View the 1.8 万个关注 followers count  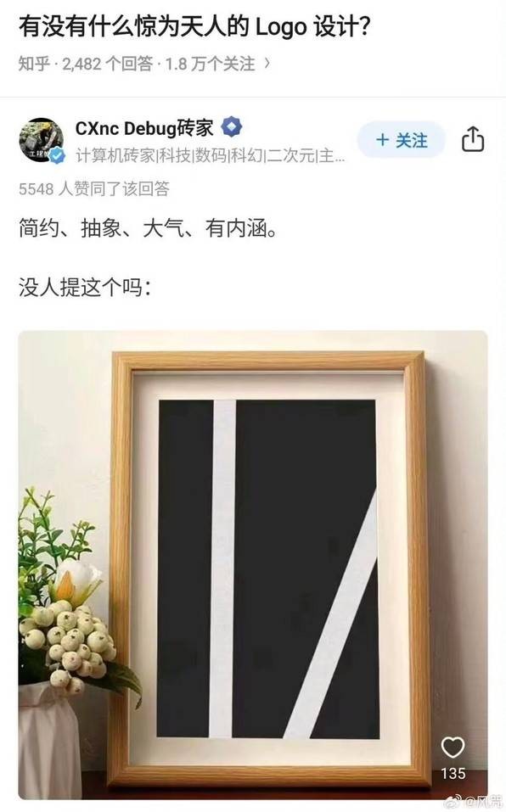click(211, 64)
